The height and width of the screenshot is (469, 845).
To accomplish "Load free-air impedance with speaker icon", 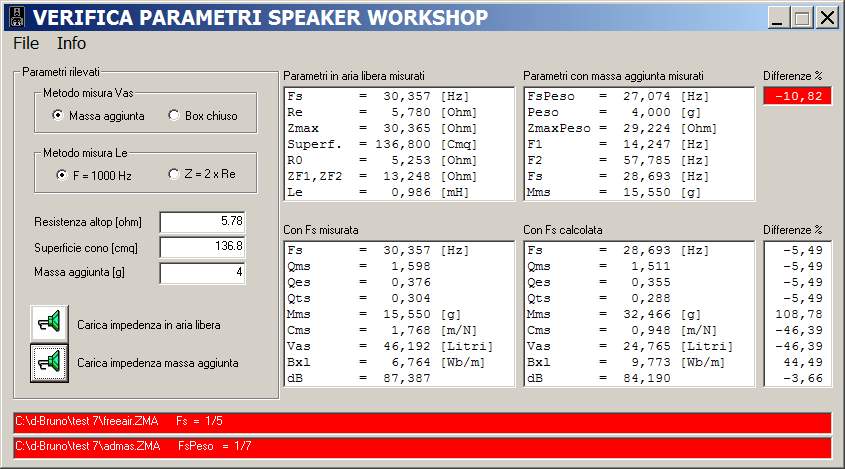I will tap(49, 323).
